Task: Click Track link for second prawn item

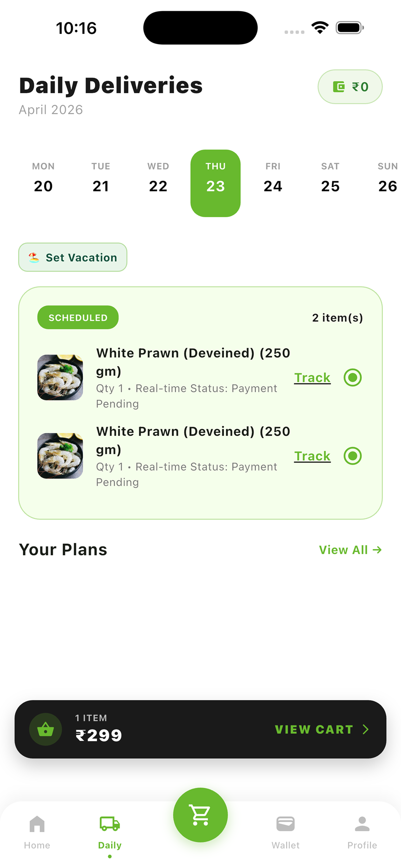Action: coord(312,456)
